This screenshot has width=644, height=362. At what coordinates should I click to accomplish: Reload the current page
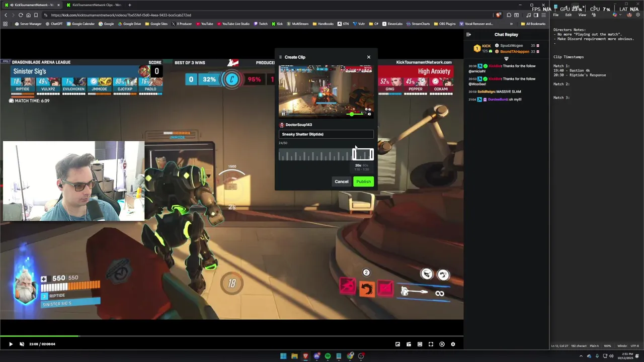pyautogui.click(x=21, y=15)
